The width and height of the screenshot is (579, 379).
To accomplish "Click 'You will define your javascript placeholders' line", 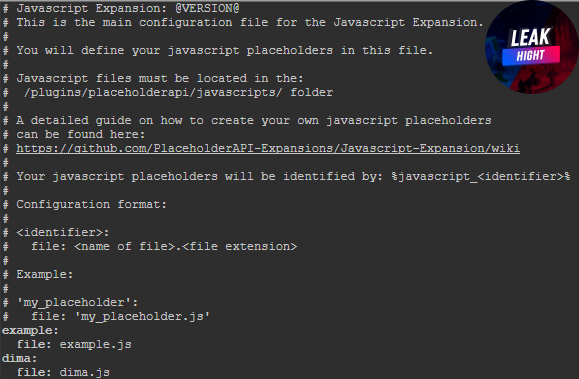I will pos(225,50).
